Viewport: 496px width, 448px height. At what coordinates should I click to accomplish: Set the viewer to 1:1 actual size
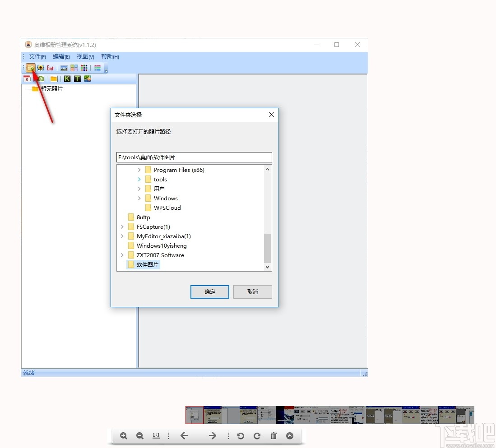(156, 436)
